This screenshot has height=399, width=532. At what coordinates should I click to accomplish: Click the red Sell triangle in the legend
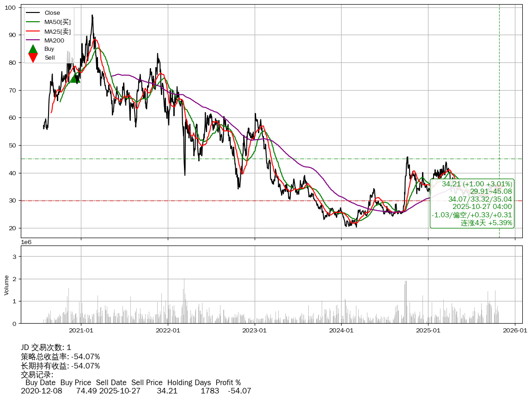(x=33, y=58)
